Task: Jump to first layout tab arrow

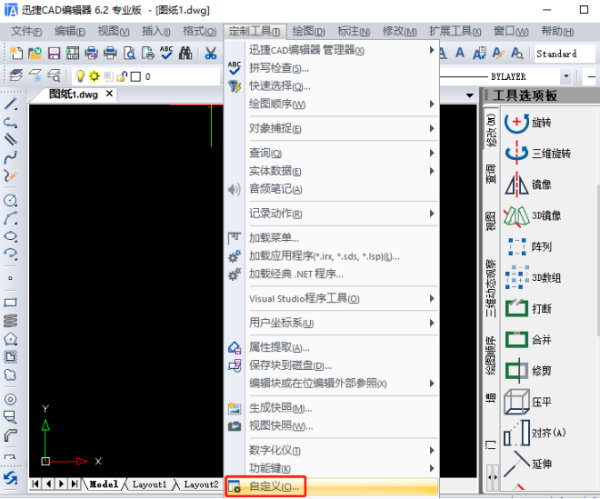Action: coord(35,484)
